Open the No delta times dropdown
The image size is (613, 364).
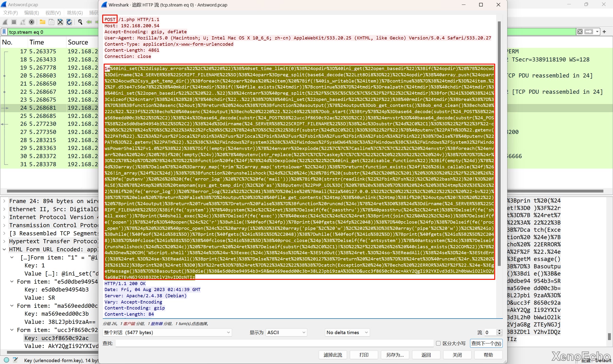coord(347,332)
